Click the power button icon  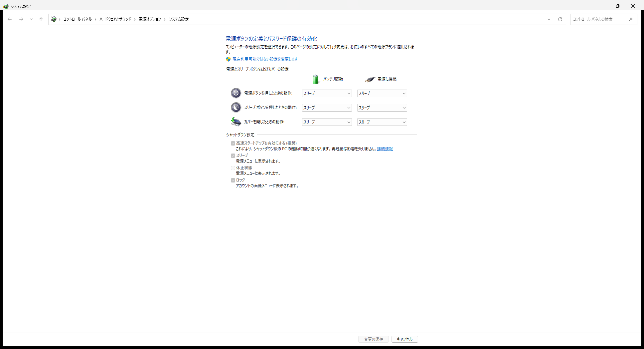(236, 93)
